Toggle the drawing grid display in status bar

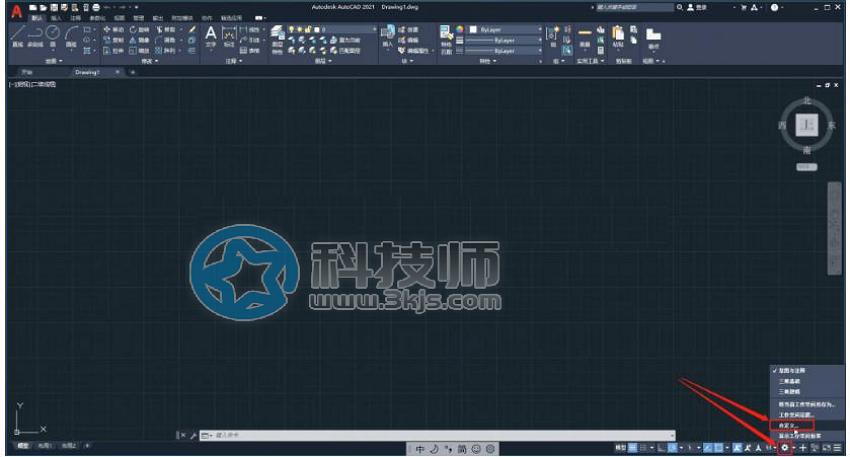[x=633, y=448]
